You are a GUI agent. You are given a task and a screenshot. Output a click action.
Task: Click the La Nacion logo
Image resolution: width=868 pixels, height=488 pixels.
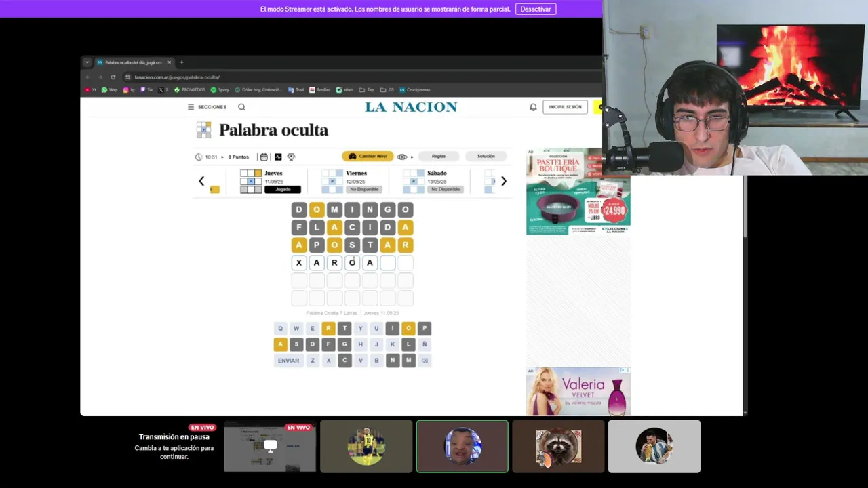(411, 107)
